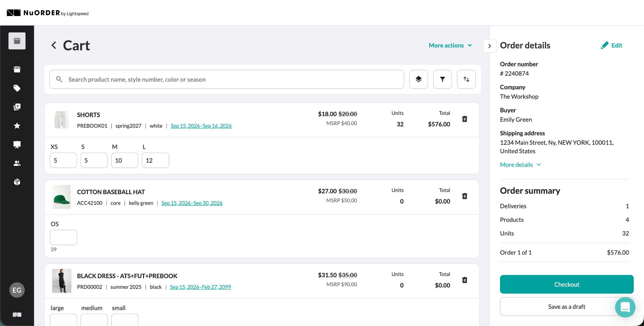Open the library collections sidebar icon
Screen dimensions: 644x326
click(17, 107)
